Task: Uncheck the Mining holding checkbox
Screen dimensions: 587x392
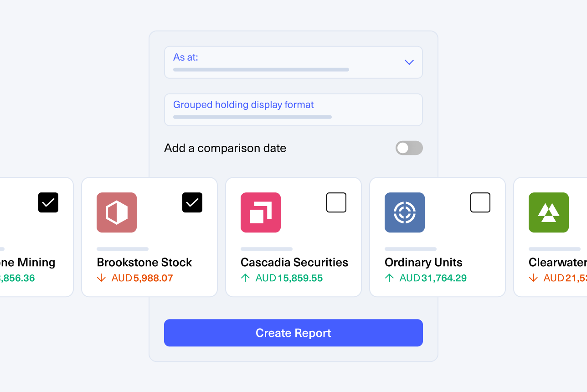Action: click(x=48, y=202)
